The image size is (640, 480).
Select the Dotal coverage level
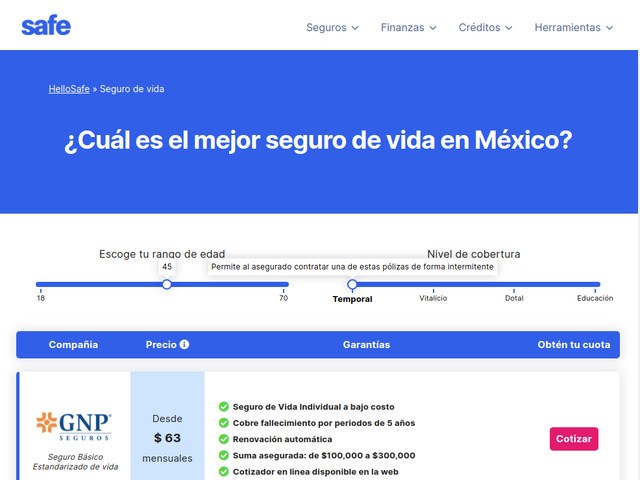click(x=514, y=298)
